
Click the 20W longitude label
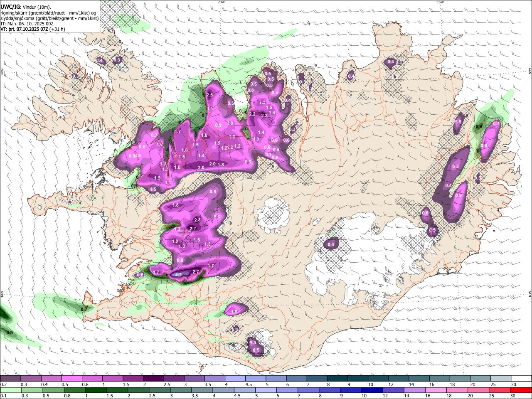221,2
